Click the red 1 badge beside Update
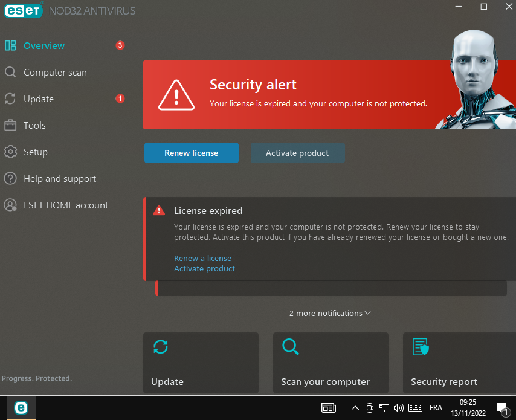The image size is (516, 420). pos(120,99)
